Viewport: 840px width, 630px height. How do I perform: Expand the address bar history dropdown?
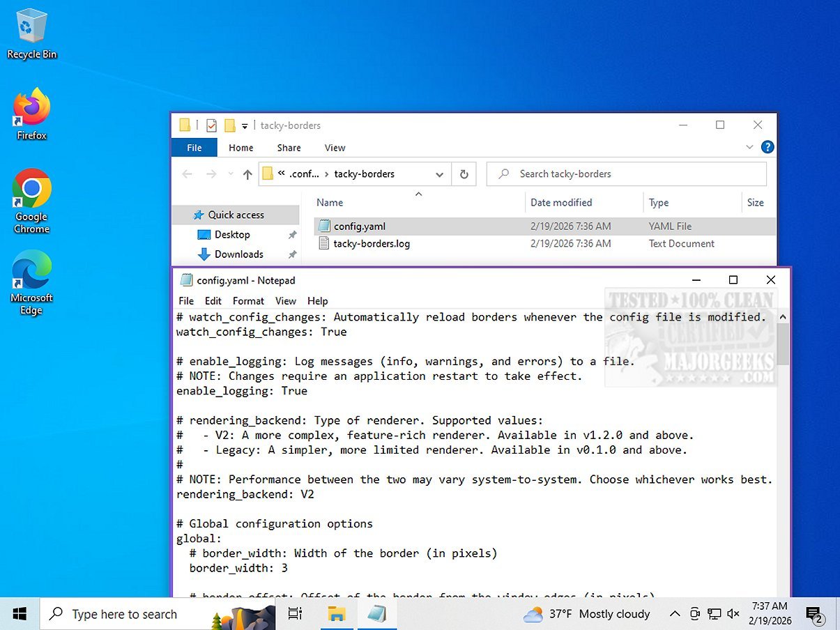439,174
